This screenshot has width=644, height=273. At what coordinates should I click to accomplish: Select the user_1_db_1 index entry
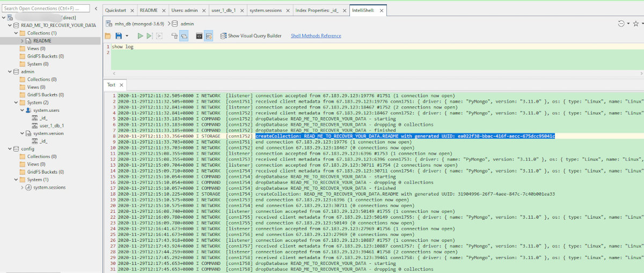pos(52,125)
